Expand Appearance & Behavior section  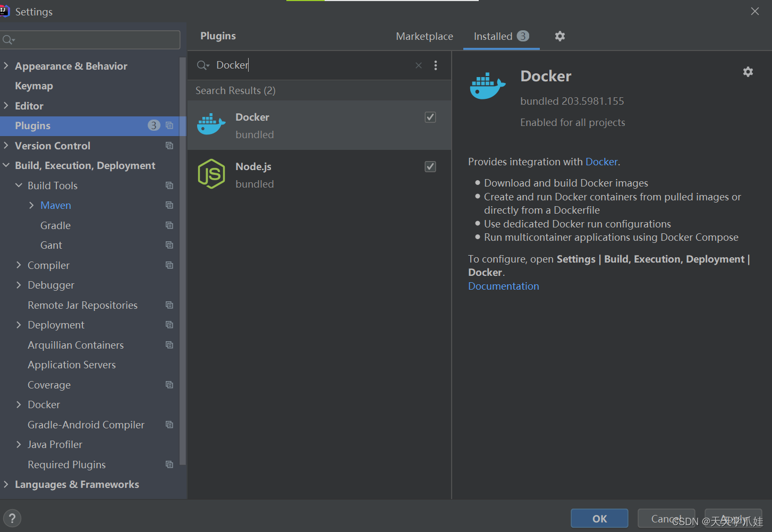click(x=6, y=66)
